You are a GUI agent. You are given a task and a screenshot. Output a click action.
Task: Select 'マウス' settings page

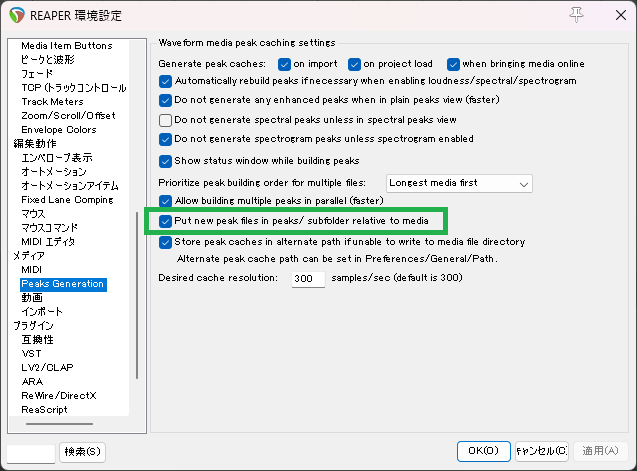click(33, 214)
